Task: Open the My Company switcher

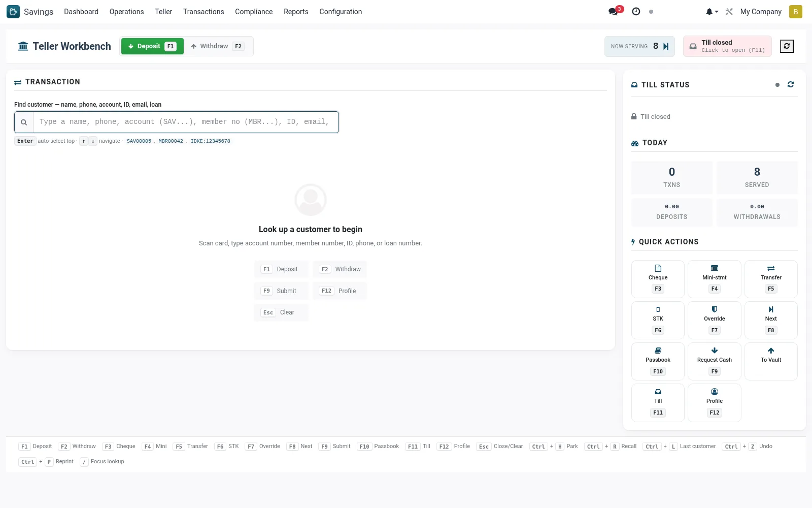Action: pos(761,12)
